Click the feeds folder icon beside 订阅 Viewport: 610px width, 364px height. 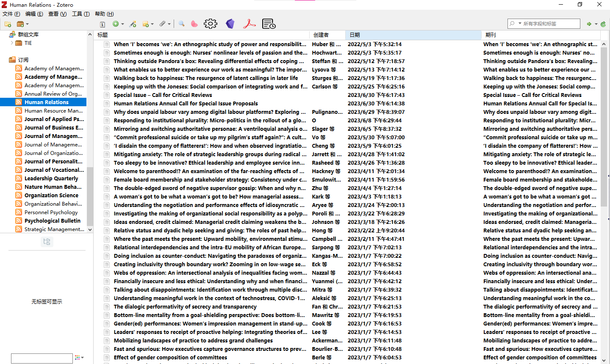pos(12,60)
